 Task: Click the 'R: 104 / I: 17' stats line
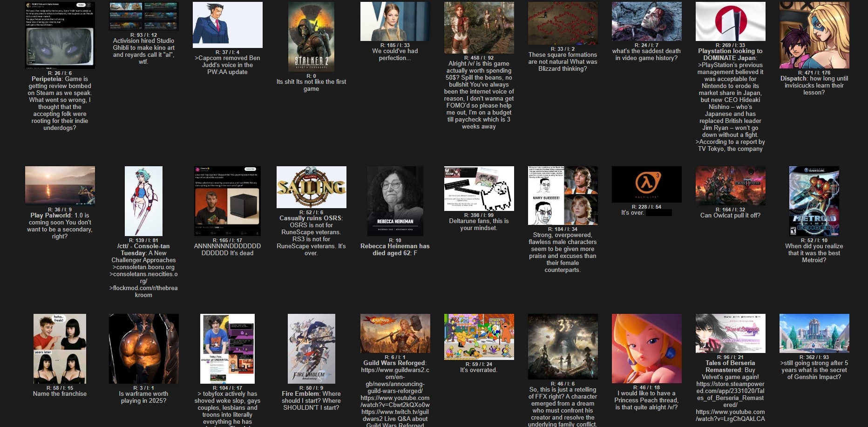[x=228, y=388]
